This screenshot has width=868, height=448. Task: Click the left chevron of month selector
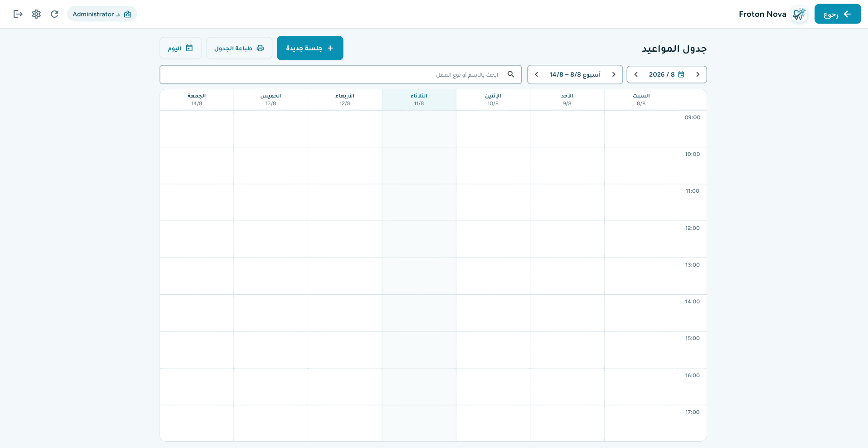pos(636,74)
